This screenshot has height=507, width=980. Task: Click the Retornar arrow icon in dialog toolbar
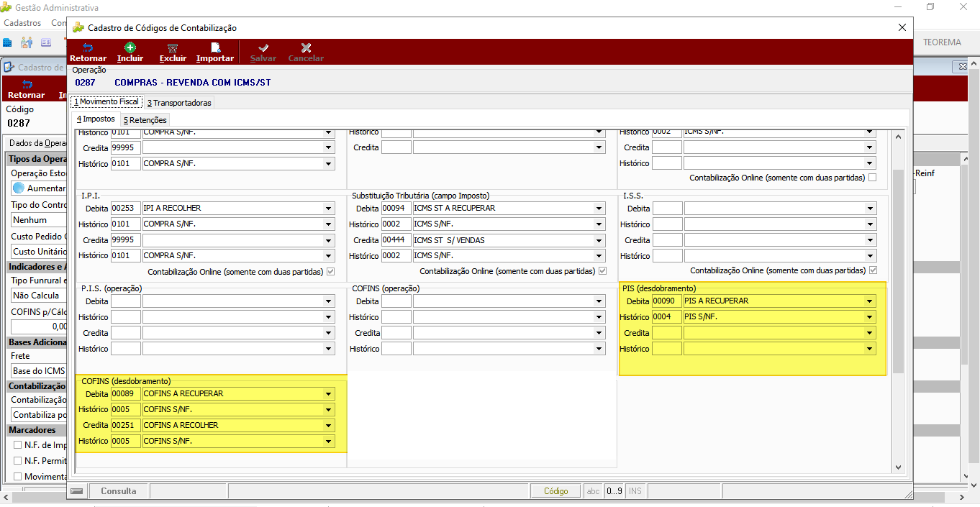coord(88,47)
